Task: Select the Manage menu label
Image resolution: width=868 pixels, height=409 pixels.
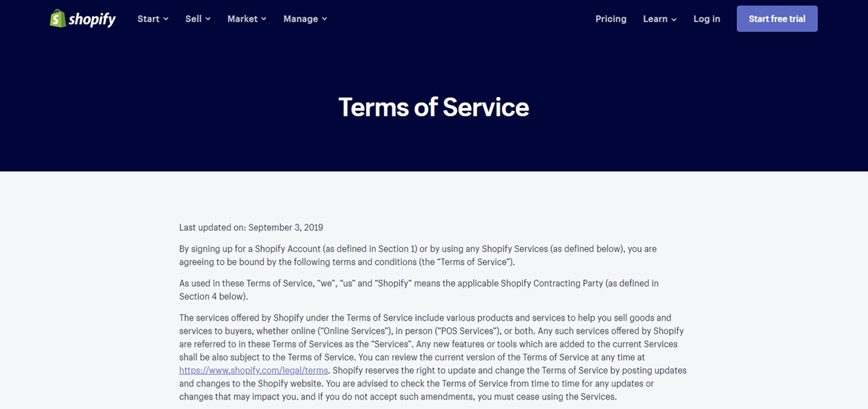Action: tap(301, 19)
